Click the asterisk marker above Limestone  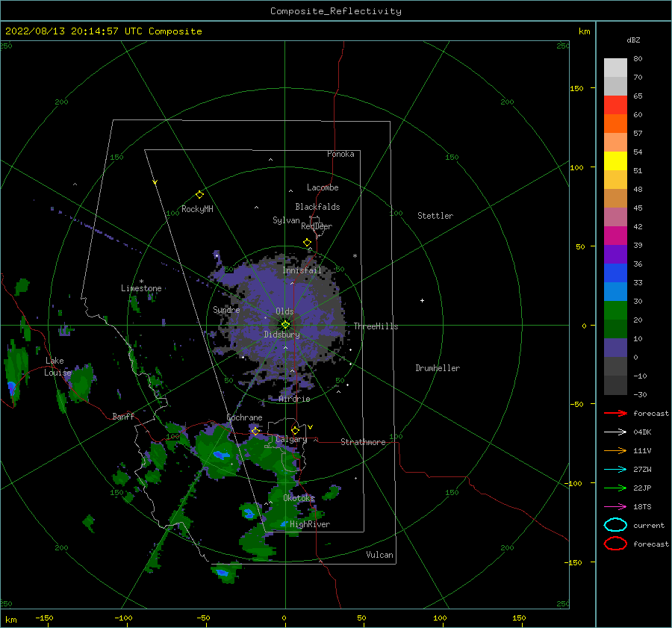[x=141, y=282]
